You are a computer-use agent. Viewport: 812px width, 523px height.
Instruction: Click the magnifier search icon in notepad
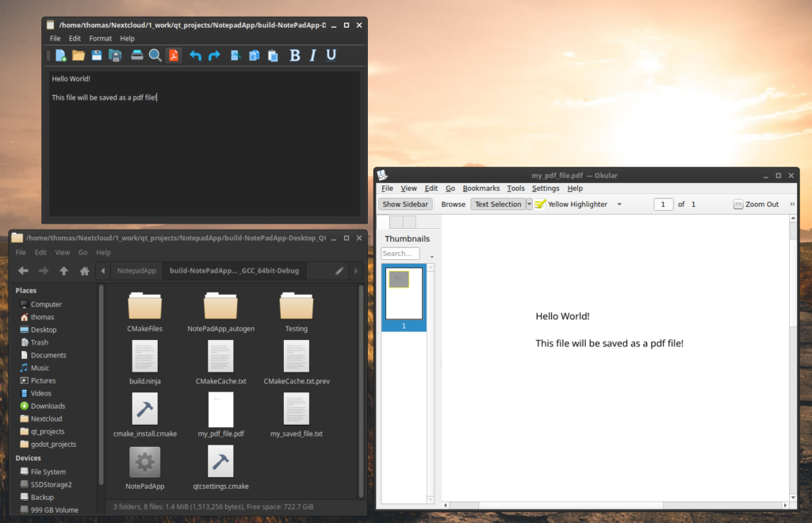pyautogui.click(x=155, y=55)
